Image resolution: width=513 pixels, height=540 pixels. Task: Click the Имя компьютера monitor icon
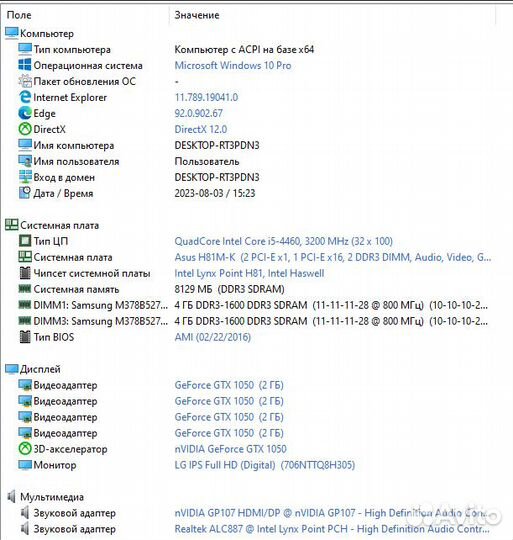coord(25,145)
